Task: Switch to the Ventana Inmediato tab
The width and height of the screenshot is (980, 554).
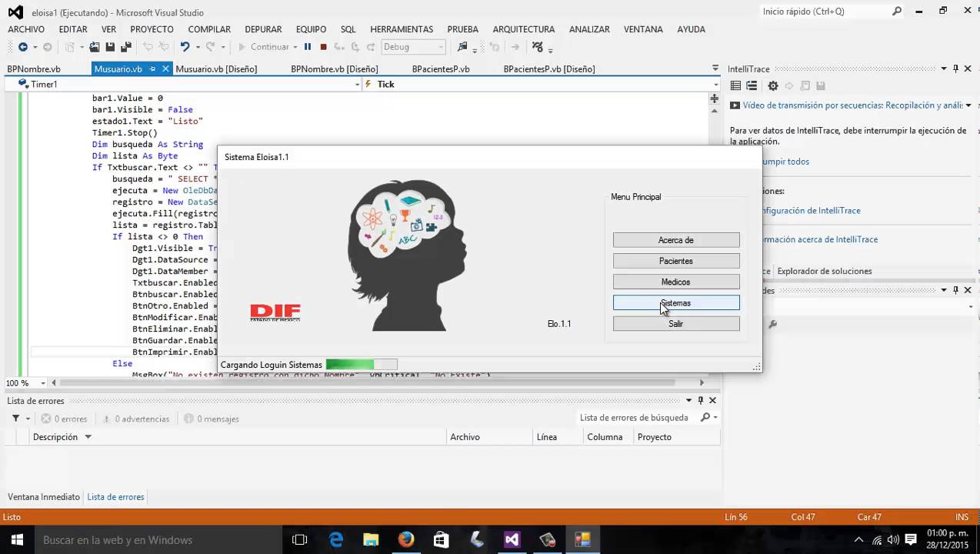Action: pyautogui.click(x=44, y=497)
